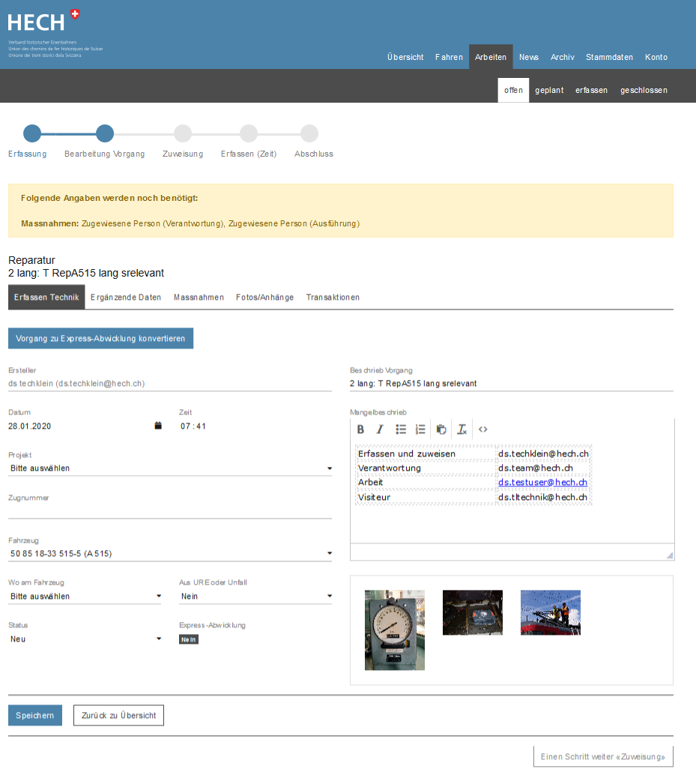Open the Fotos/Anhänge tab
The image size is (696, 784).
[x=264, y=298]
